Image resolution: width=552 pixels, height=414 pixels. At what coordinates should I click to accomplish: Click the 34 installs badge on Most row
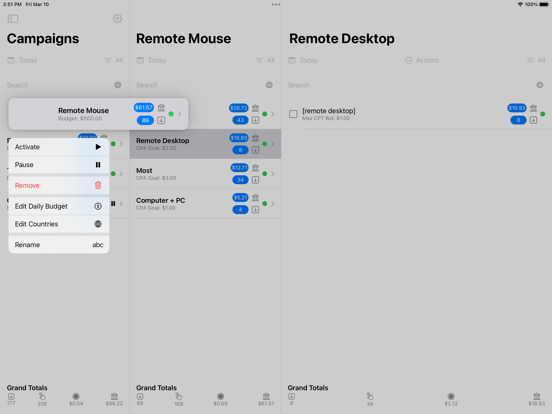click(240, 180)
